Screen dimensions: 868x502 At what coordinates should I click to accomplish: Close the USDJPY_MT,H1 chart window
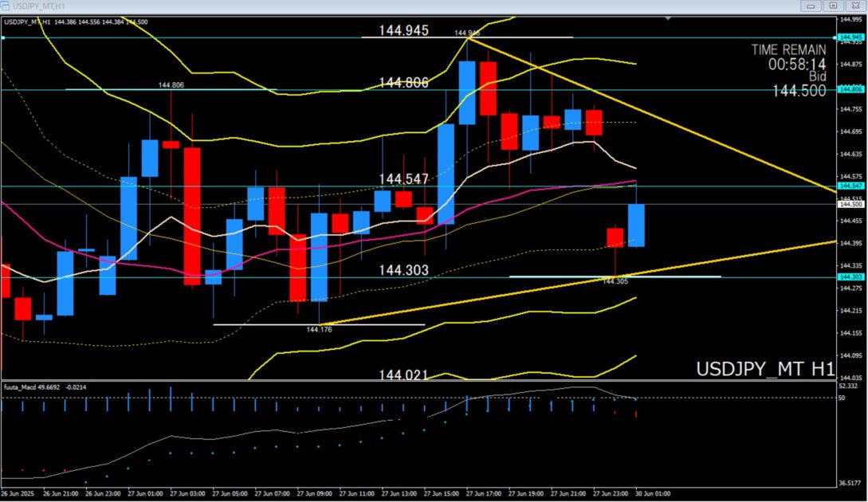(x=855, y=6)
